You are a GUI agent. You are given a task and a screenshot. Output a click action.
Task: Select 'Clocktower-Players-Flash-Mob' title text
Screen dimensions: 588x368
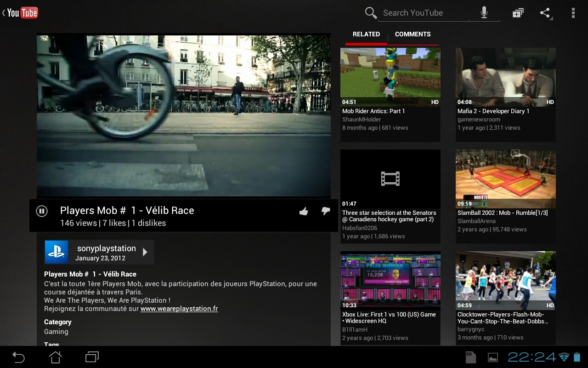503,318
